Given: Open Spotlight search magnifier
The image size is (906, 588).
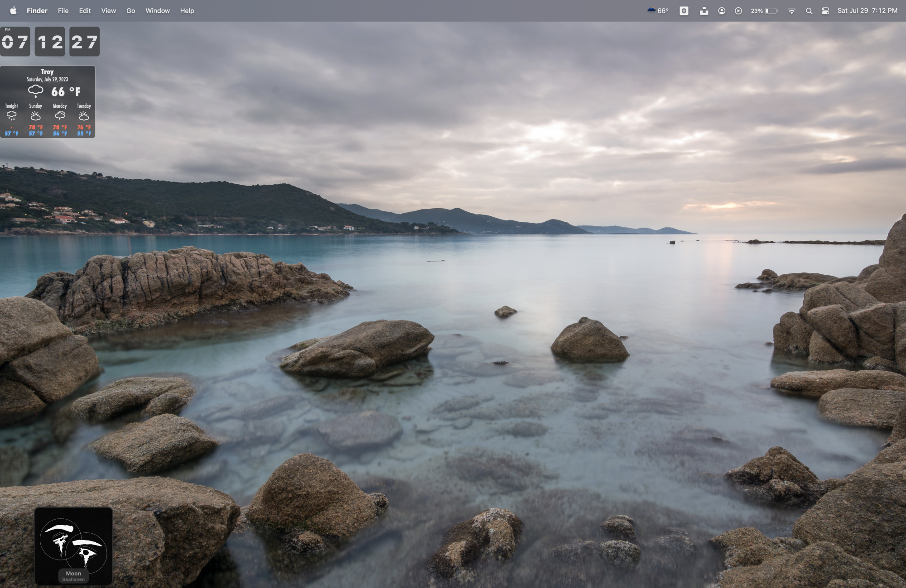Looking at the screenshot, I should click(809, 10).
